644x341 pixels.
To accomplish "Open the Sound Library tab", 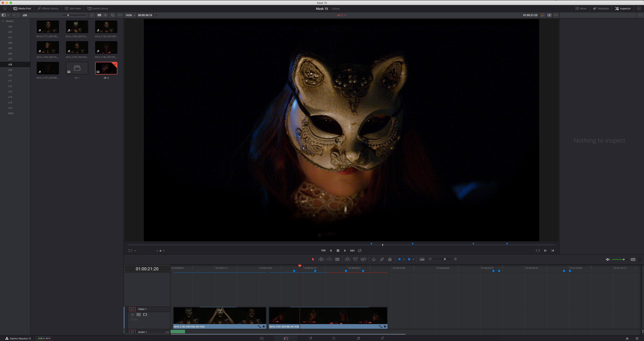I will tap(98, 8).
